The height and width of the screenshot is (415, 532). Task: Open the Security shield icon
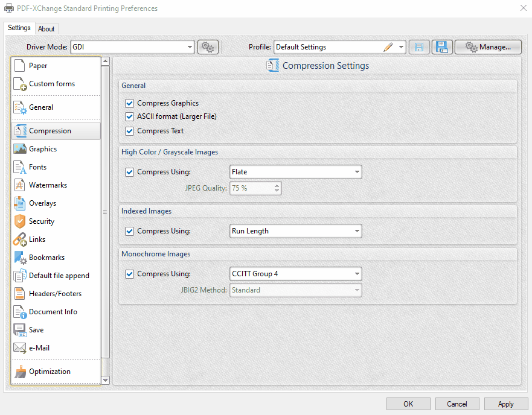pyautogui.click(x=20, y=221)
